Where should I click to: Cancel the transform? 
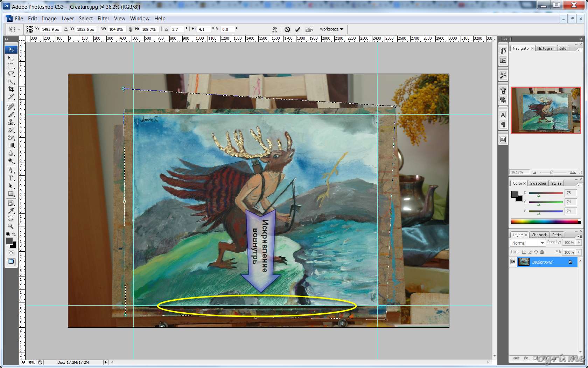tap(287, 29)
